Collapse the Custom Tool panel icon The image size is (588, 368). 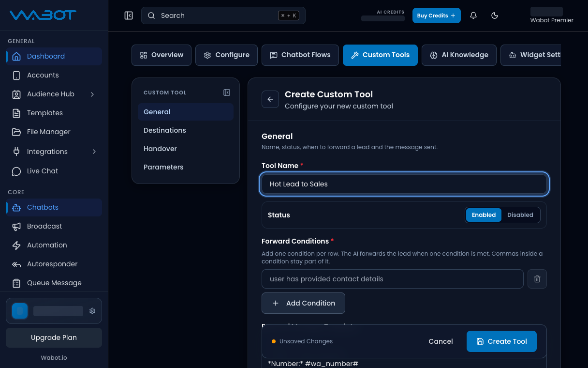pos(227,92)
